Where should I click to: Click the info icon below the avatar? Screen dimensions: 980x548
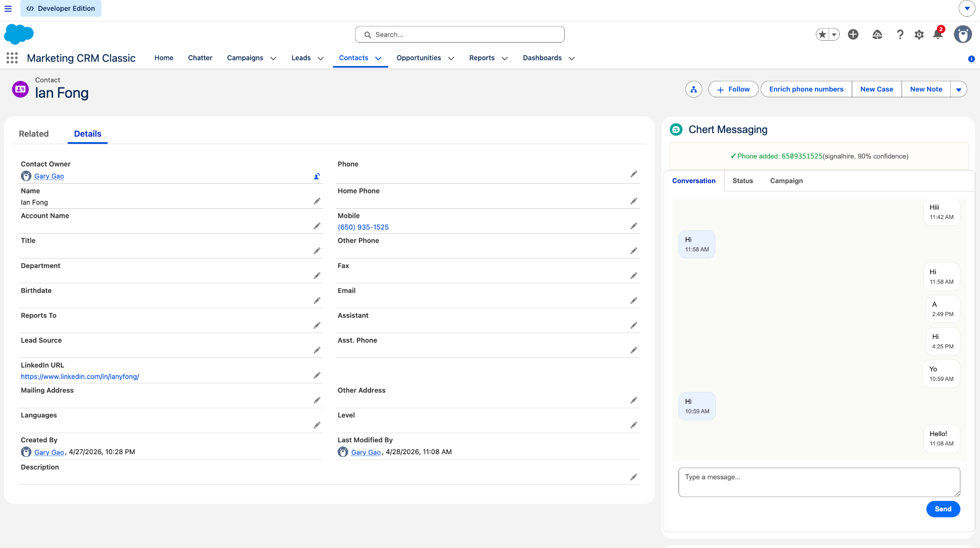(971, 59)
